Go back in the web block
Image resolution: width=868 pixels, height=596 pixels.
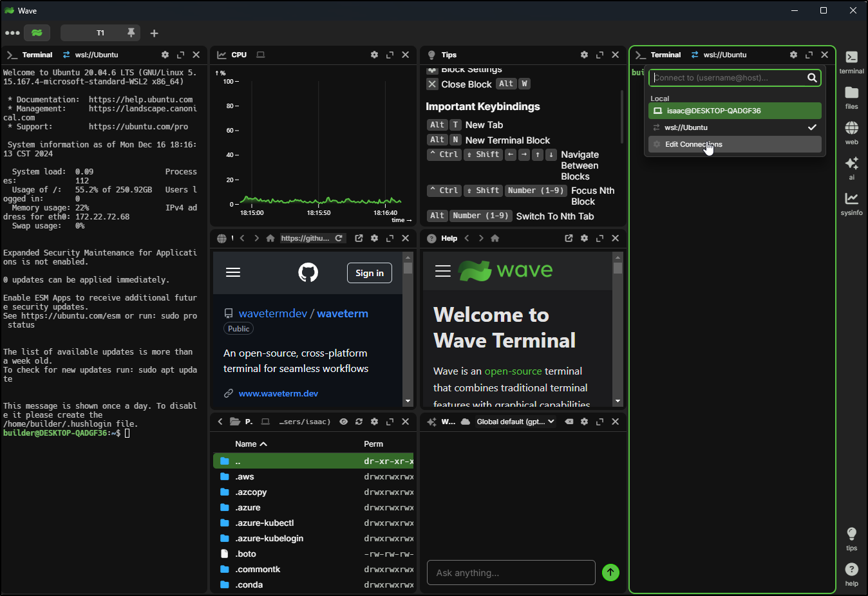242,238
